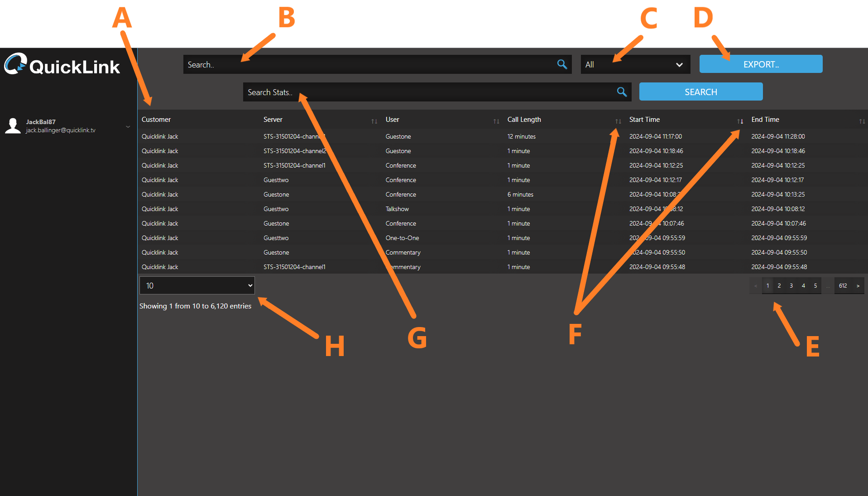This screenshot has height=496, width=868.
Task: Sort table by Server column arrows
Action: tap(374, 121)
